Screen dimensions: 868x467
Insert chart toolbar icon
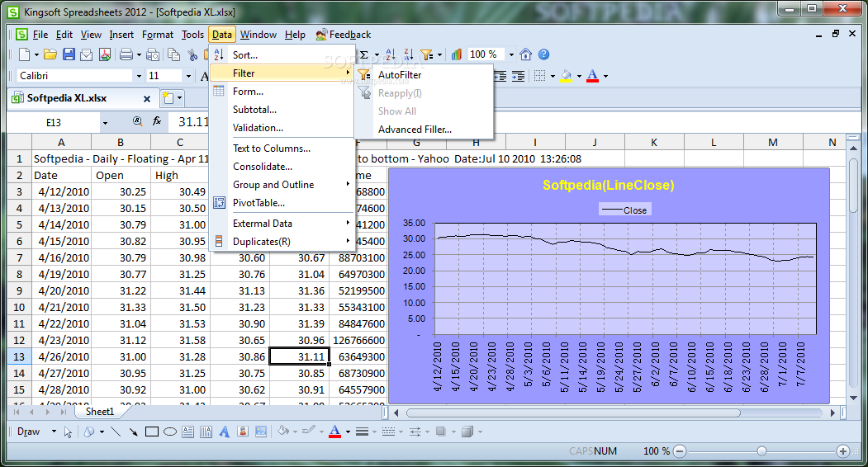(457, 54)
